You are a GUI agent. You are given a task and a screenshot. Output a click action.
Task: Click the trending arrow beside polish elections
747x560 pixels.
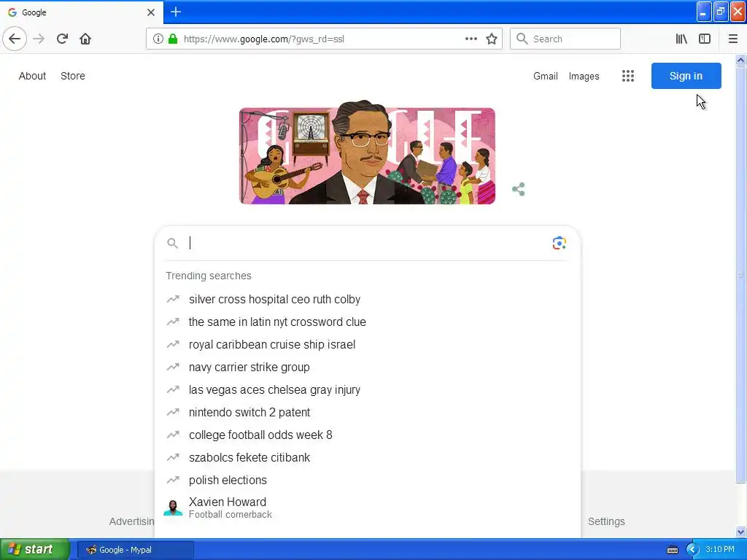(x=173, y=480)
